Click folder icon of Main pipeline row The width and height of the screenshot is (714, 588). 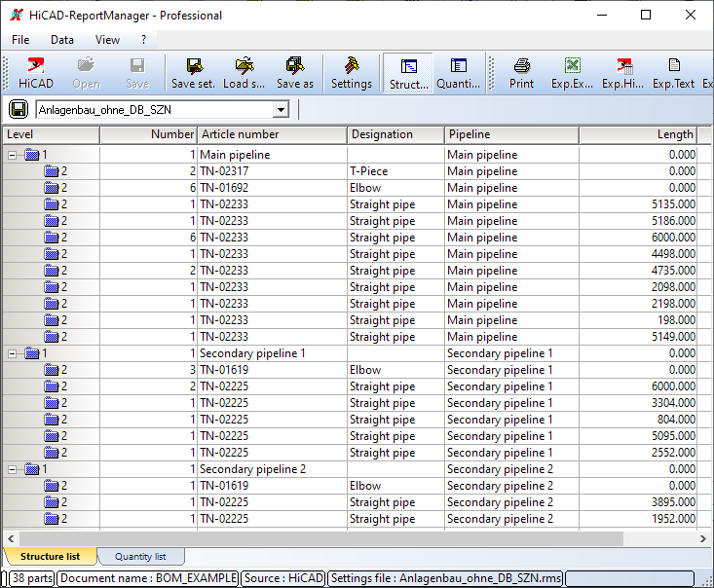pyautogui.click(x=32, y=155)
